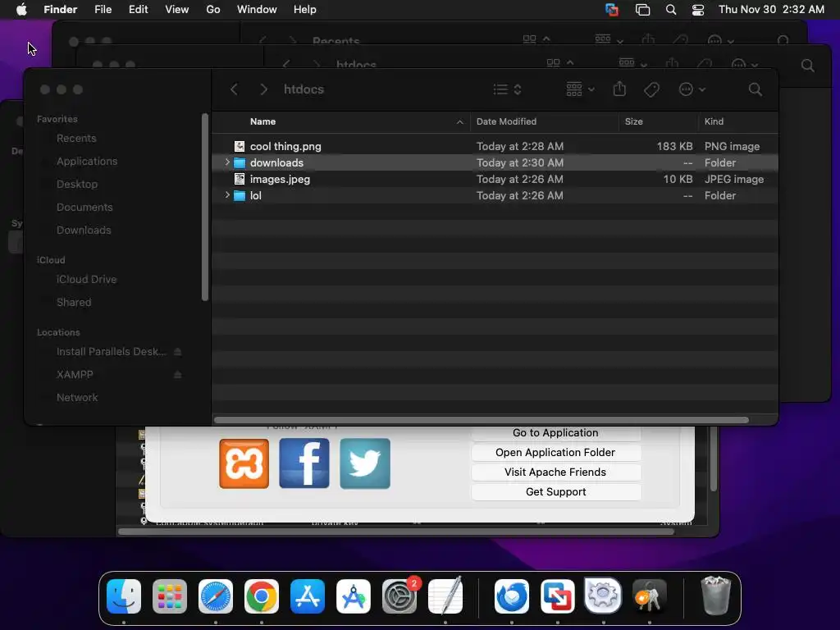
Task: Click Open Application Folder button
Action: coord(555,453)
